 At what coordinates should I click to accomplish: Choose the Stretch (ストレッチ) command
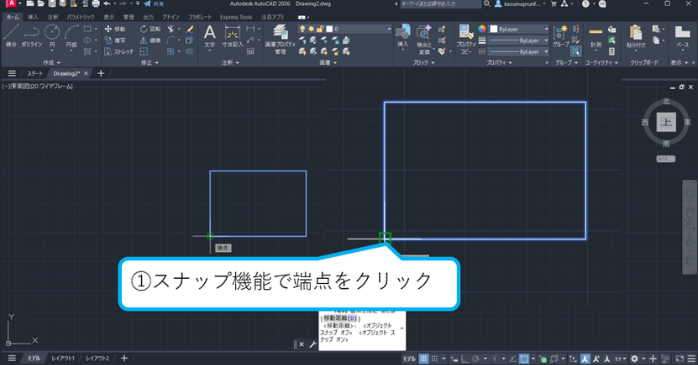(118, 52)
